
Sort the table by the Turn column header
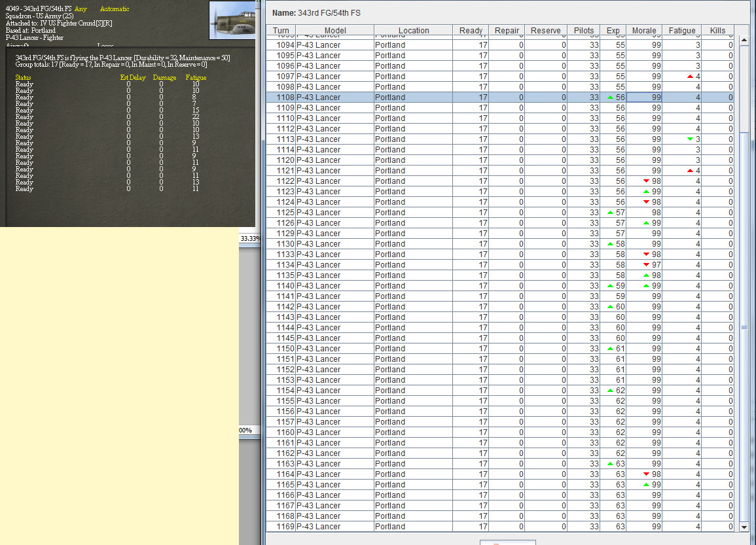coord(281,30)
